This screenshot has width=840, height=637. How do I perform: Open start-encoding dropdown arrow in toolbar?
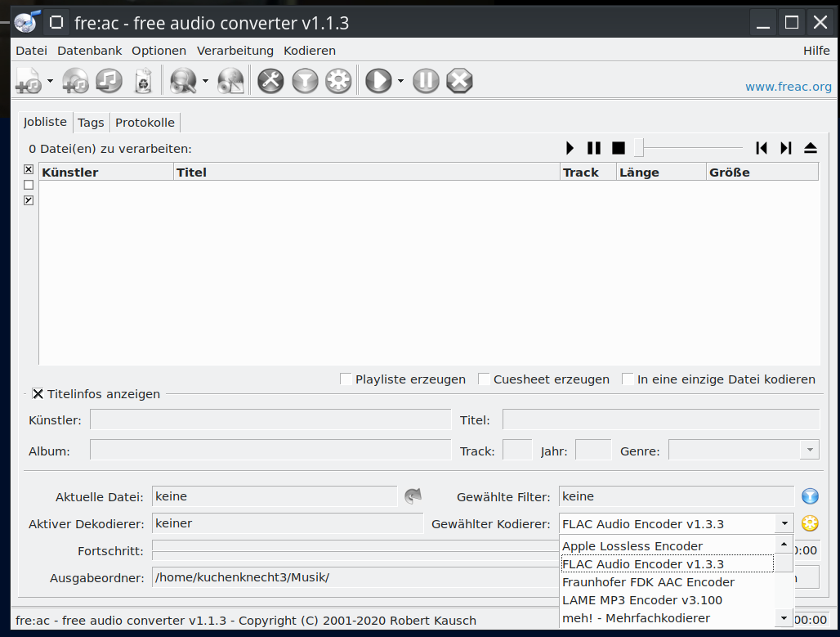coord(400,81)
